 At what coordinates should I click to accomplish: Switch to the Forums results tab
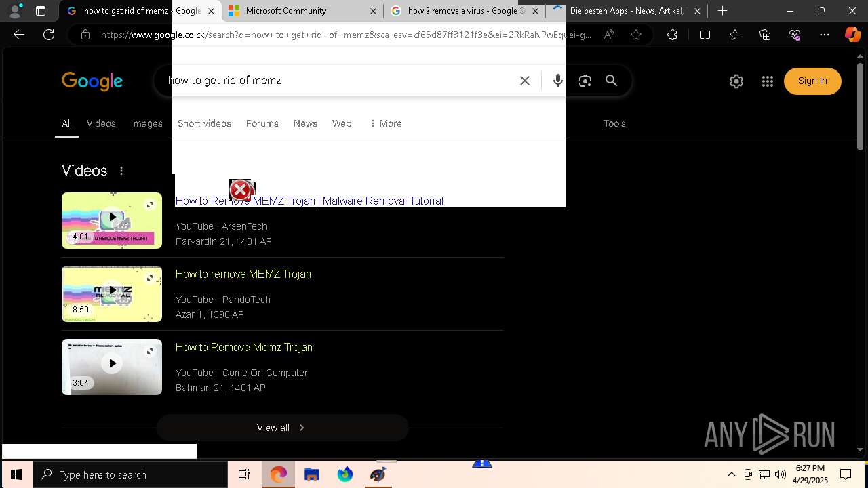(x=262, y=123)
